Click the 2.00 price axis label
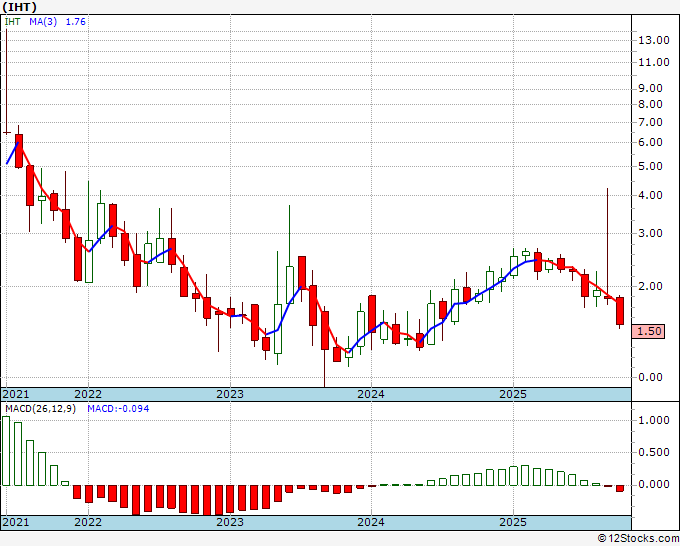Viewport: 680px width, 546px height. click(651, 287)
